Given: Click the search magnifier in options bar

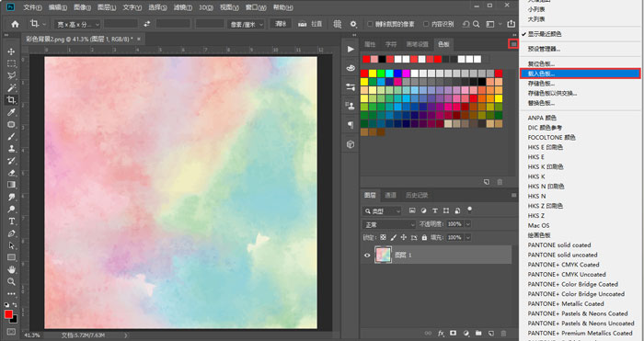Looking at the screenshot, I should 476,24.
